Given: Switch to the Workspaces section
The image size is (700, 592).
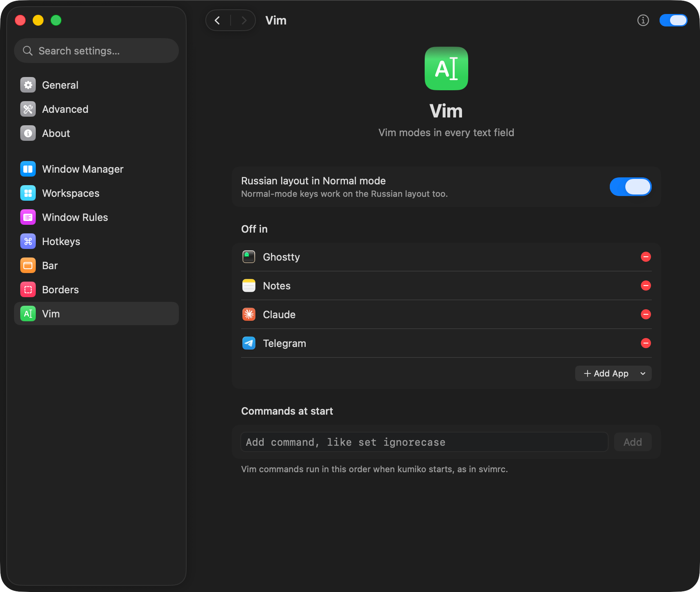Looking at the screenshot, I should tap(96, 193).
